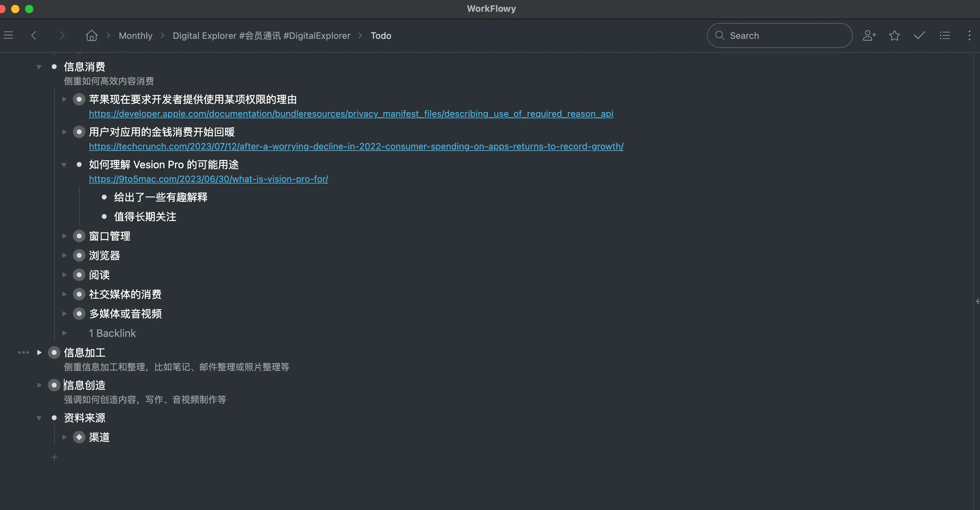Click bullet of 资料来源

[54, 418]
